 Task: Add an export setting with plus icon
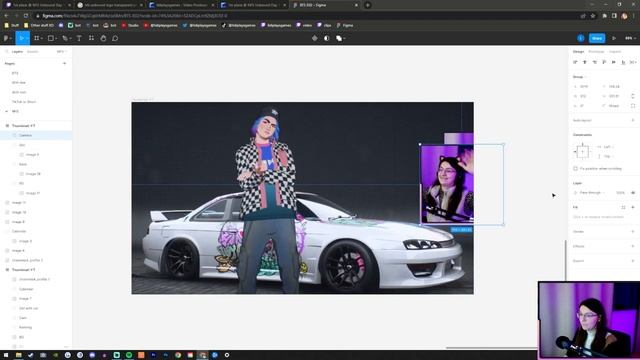pos(633,261)
